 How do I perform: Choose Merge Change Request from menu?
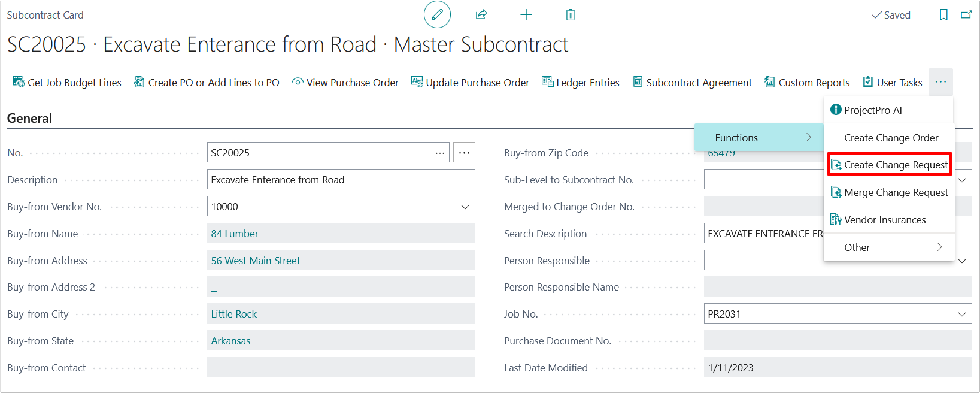(890, 192)
